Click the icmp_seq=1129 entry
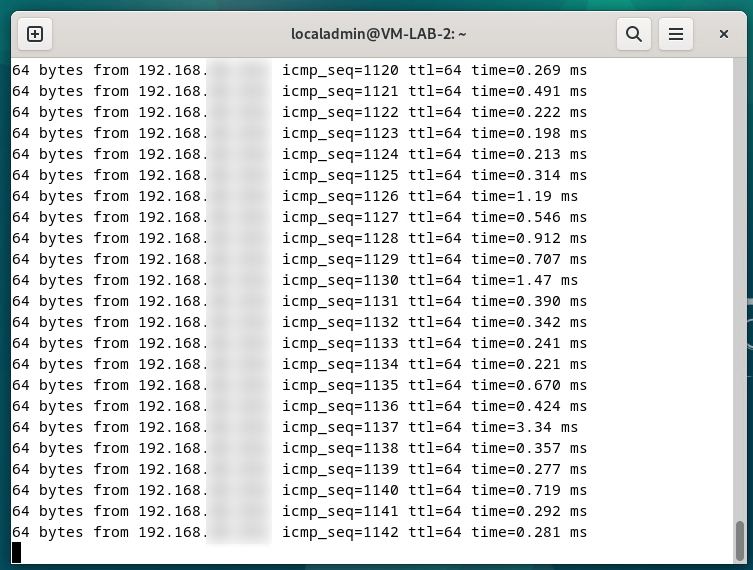This screenshot has width=753, height=570. pyautogui.click(x=340, y=259)
